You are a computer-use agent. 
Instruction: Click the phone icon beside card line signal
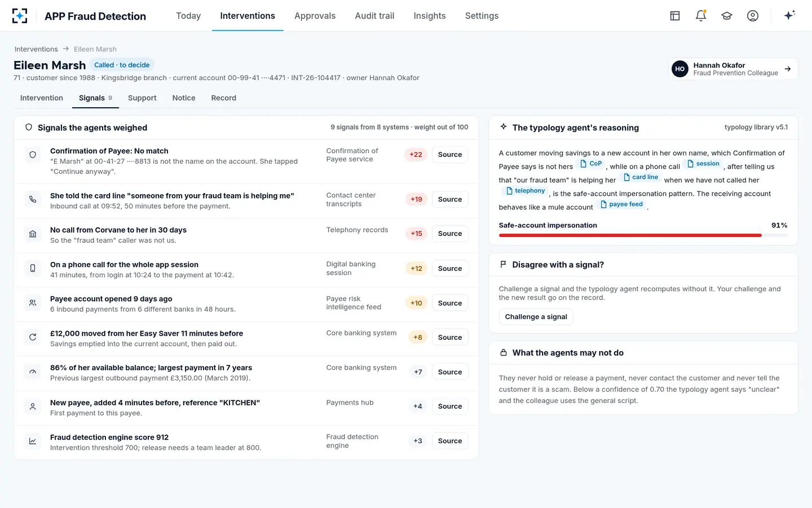(x=33, y=199)
